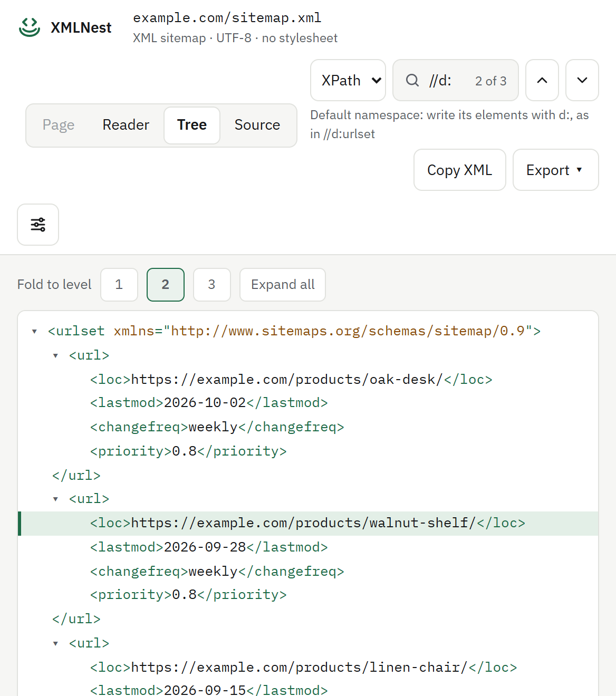Click the '2 of 3' match counter
This screenshot has height=696, width=616.
[490, 81]
